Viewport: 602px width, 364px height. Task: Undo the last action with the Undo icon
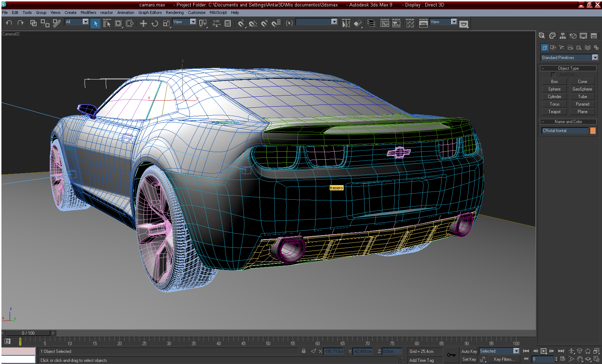pyautogui.click(x=9, y=23)
